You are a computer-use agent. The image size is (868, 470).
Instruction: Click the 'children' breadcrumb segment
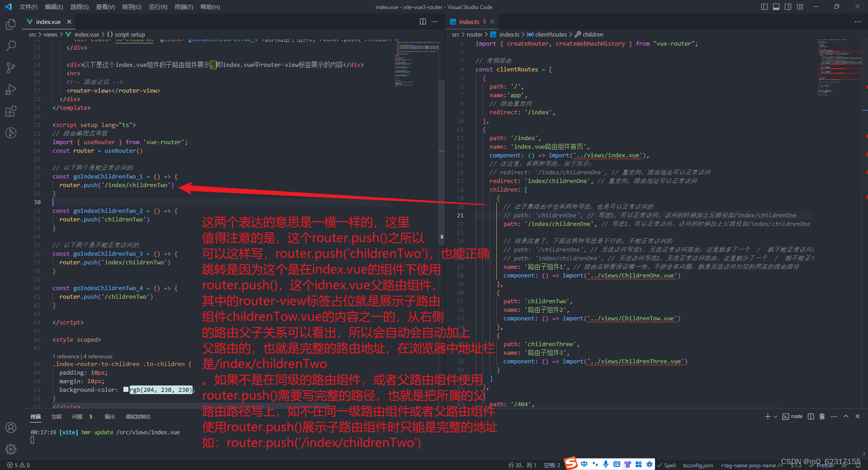[593, 35]
